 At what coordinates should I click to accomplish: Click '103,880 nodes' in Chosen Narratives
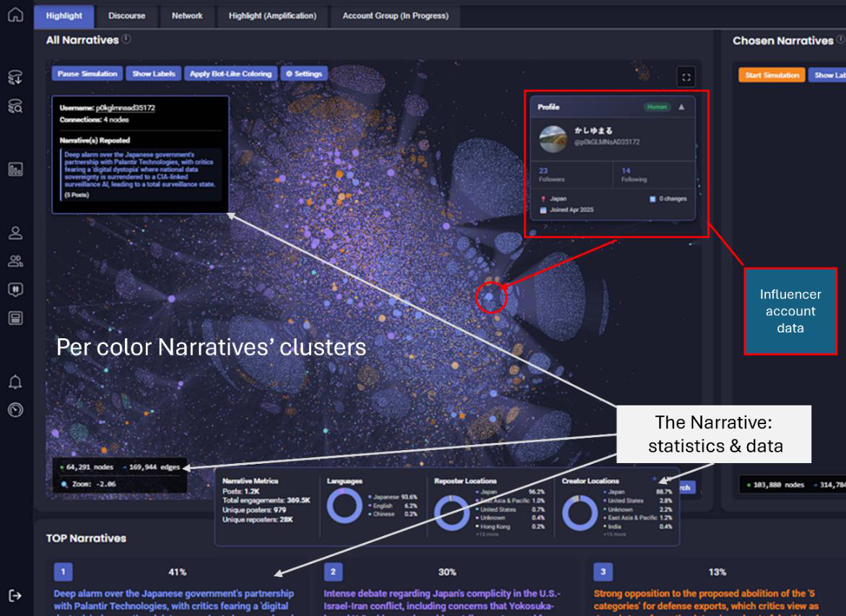click(x=778, y=485)
